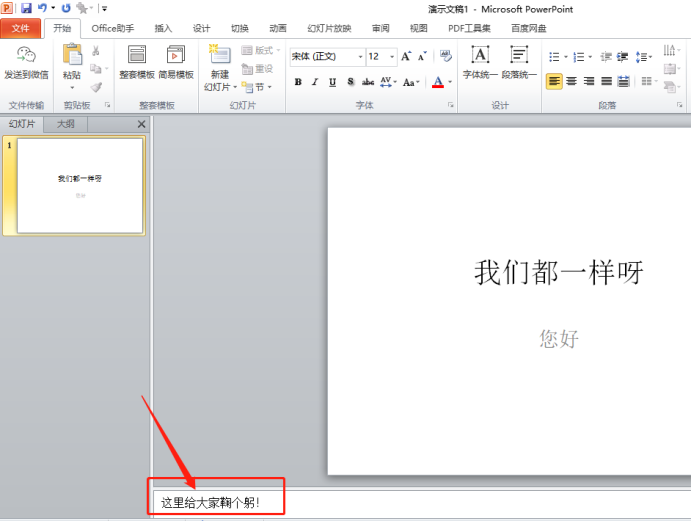This screenshot has width=692, height=521.
Task: Click the New Slide (新建幻灯片) button
Action: click(218, 70)
